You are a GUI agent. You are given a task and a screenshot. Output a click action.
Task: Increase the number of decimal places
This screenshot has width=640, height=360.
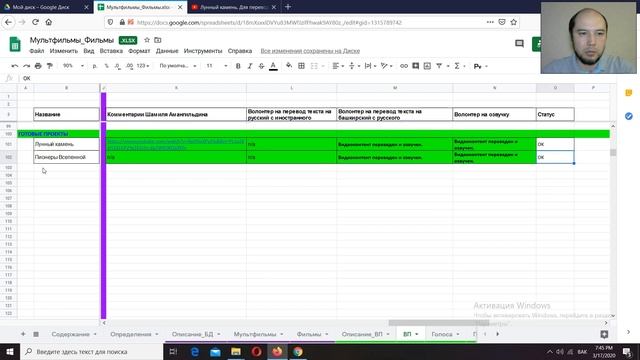pyautogui.click(x=129, y=66)
